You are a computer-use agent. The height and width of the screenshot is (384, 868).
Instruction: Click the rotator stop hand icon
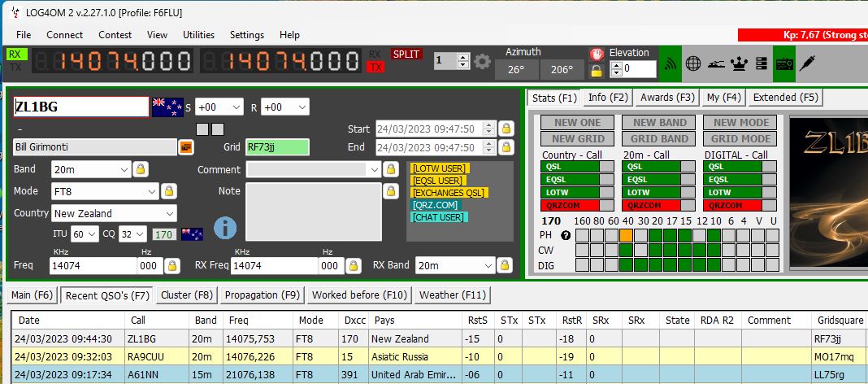pyautogui.click(x=597, y=54)
